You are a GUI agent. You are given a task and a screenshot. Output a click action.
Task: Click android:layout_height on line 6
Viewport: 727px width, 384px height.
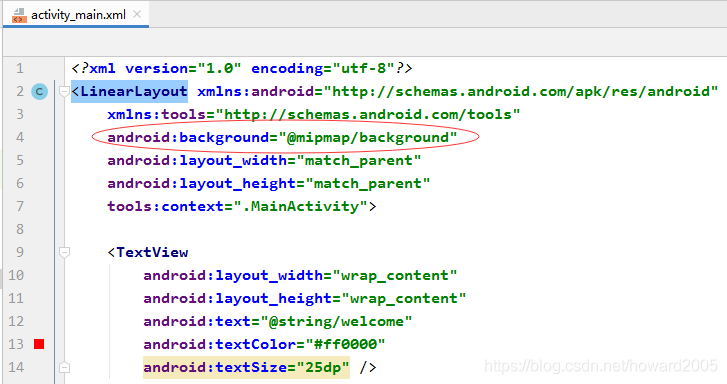point(202,183)
